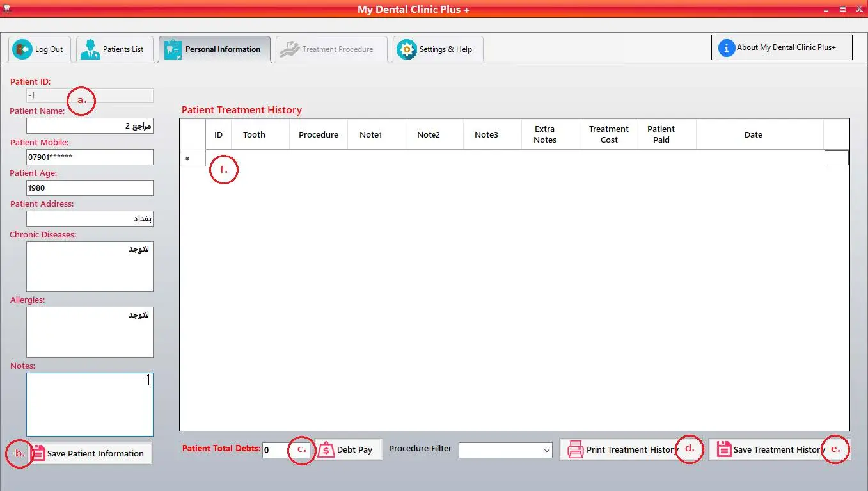Click the About My Dental Clinic Plus+ button
This screenshot has height=491, width=868.
782,47
